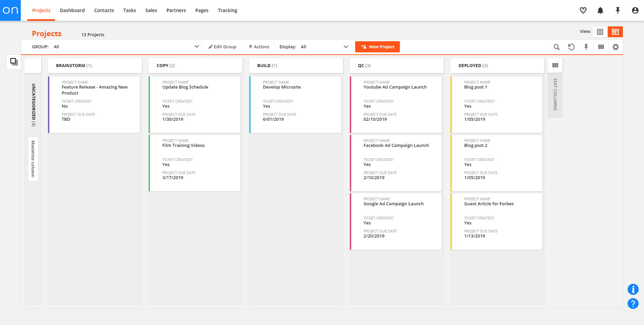644x325 pixels.
Task: Open the Tracking tab
Action: pos(227,10)
